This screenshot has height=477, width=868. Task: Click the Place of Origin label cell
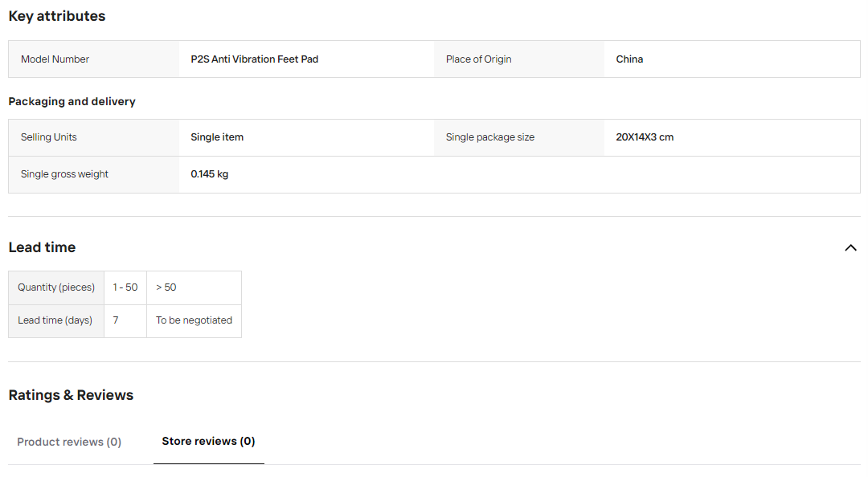coord(519,59)
